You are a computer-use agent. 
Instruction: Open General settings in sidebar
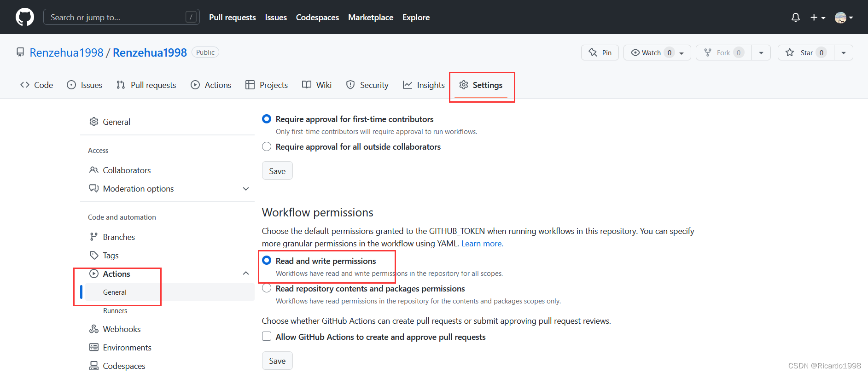pyautogui.click(x=168, y=122)
